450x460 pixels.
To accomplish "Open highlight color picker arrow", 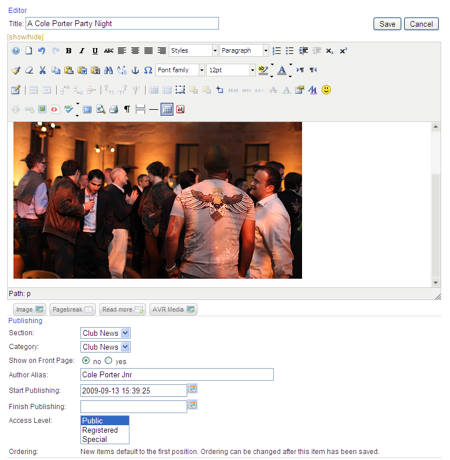I will coord(272,70).
